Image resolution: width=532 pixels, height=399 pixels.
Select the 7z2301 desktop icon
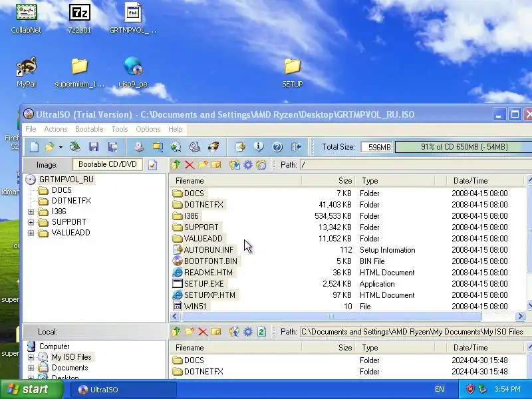[79, 19]
